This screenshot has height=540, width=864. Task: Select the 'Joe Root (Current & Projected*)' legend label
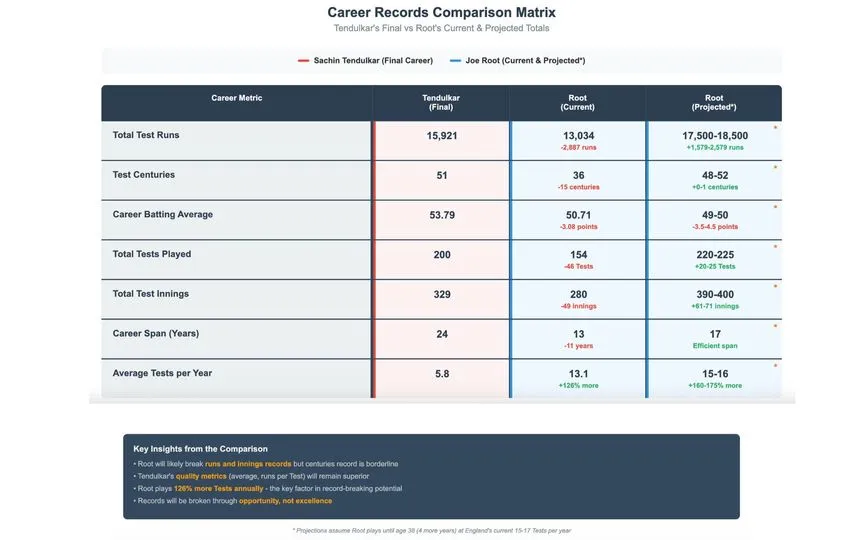pyautogui.click(x=525, y=61)
